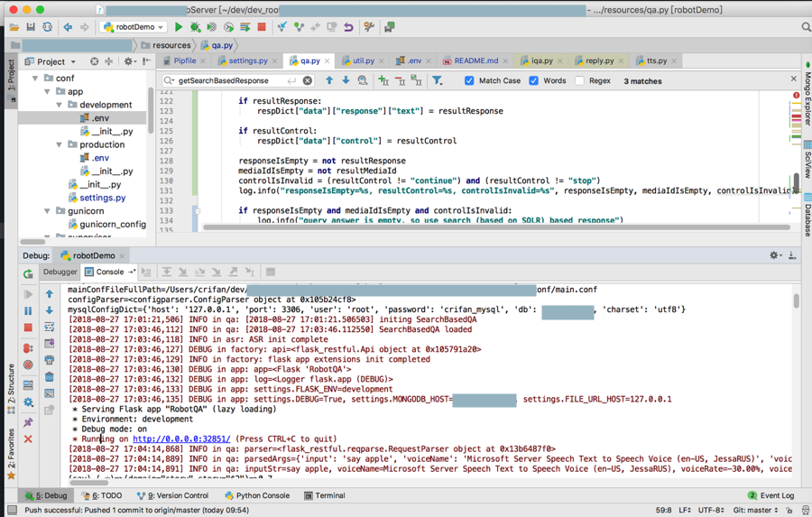Stop the running process from main toolbar
The height and width of the screenshot is (517, 812).
[x=262, y=27]
